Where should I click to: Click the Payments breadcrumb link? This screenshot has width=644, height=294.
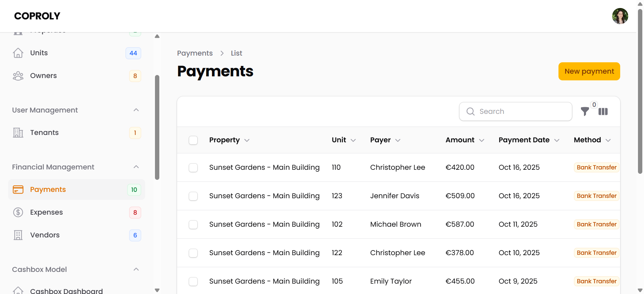tap(195, 53)
